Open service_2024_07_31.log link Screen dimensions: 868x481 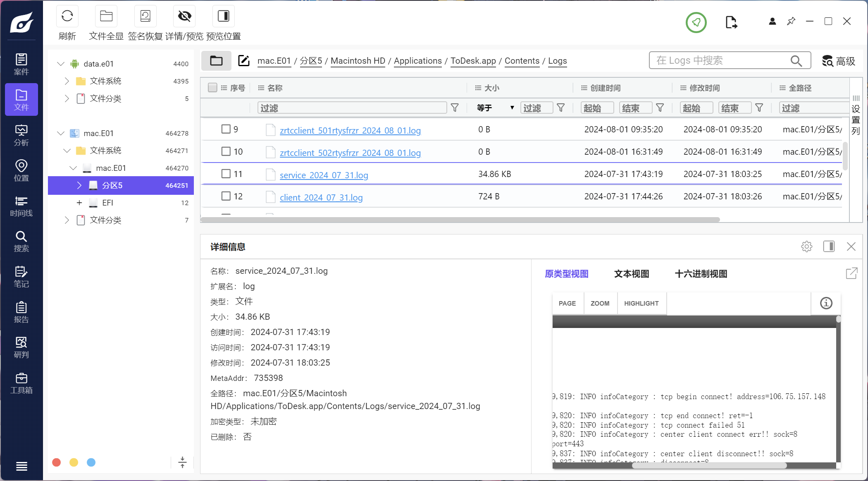pyautogui.click(x=324, y=175)
